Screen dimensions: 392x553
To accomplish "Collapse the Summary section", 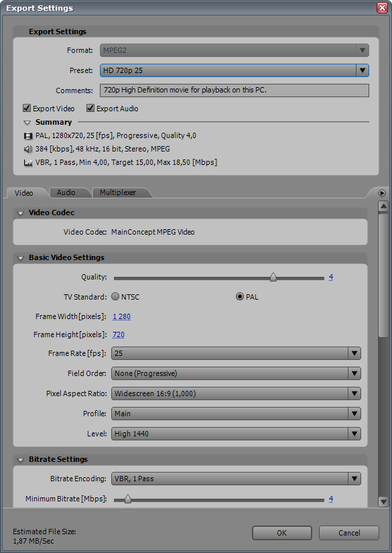I will point(27,123).
